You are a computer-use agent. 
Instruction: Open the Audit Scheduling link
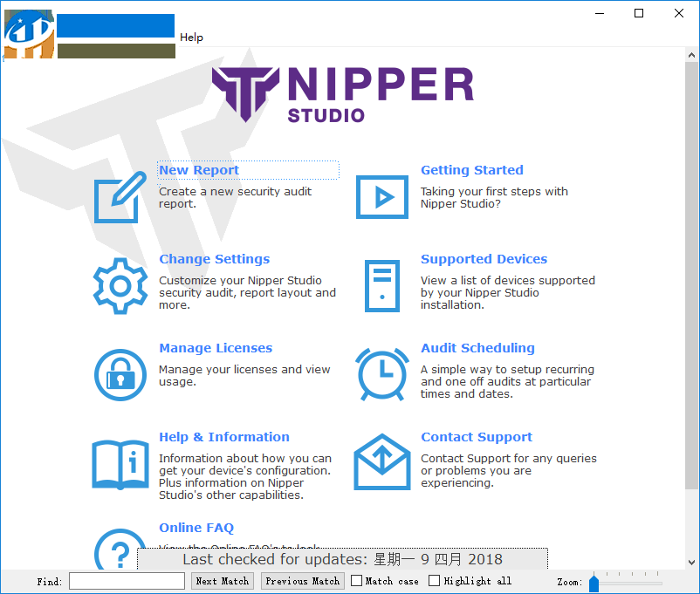[x=477, y=347]
